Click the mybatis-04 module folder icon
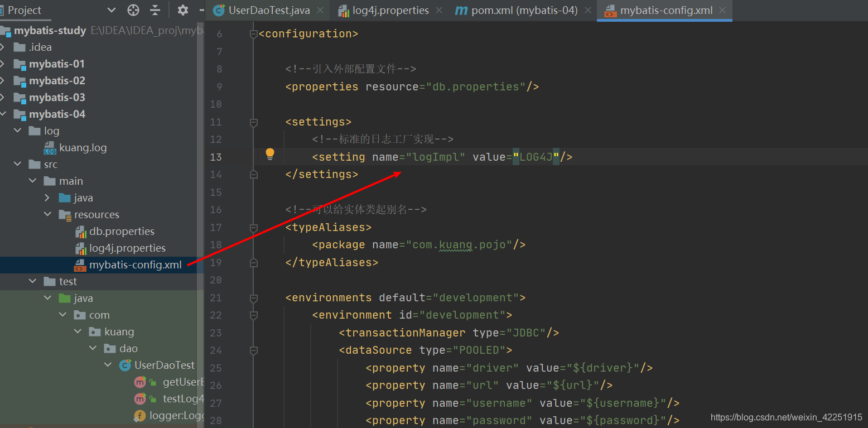 20,114
